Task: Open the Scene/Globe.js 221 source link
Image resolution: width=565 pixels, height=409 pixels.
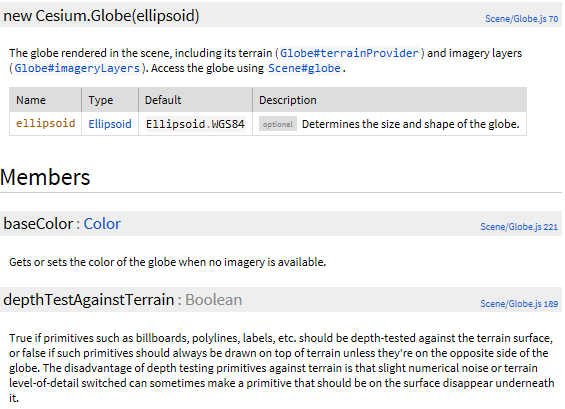Action: coord(519,227)
